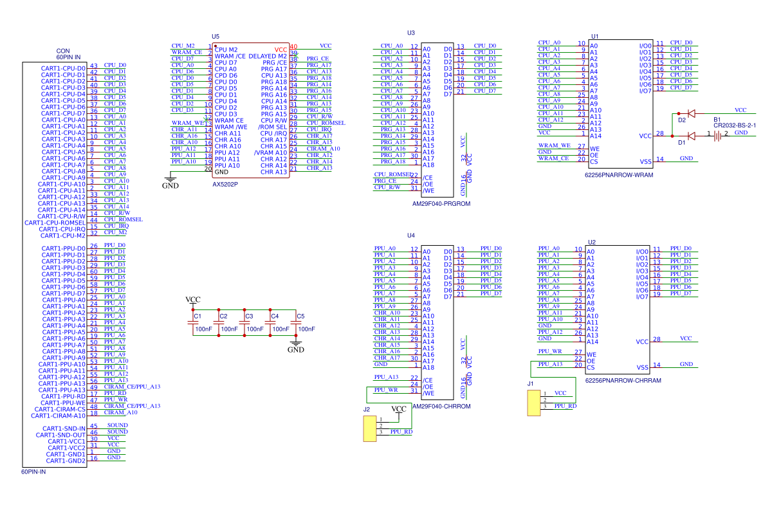The width and height of the screenshot is (772, 532).
Task: Select GND symbol below AX5202P chip
Action: 170,181
